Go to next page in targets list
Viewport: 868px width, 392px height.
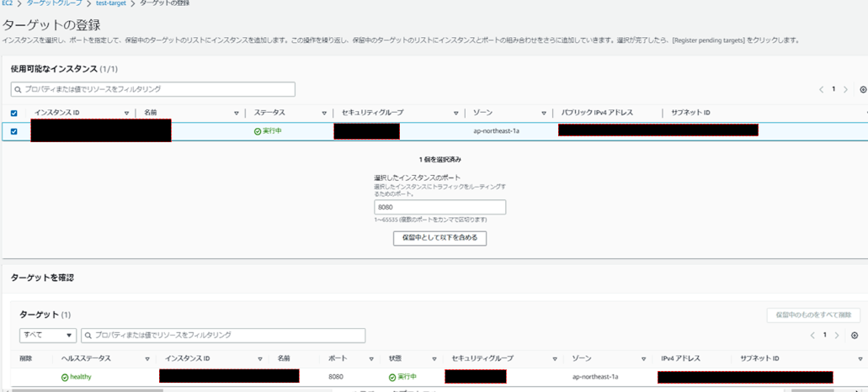coord(837,336)
